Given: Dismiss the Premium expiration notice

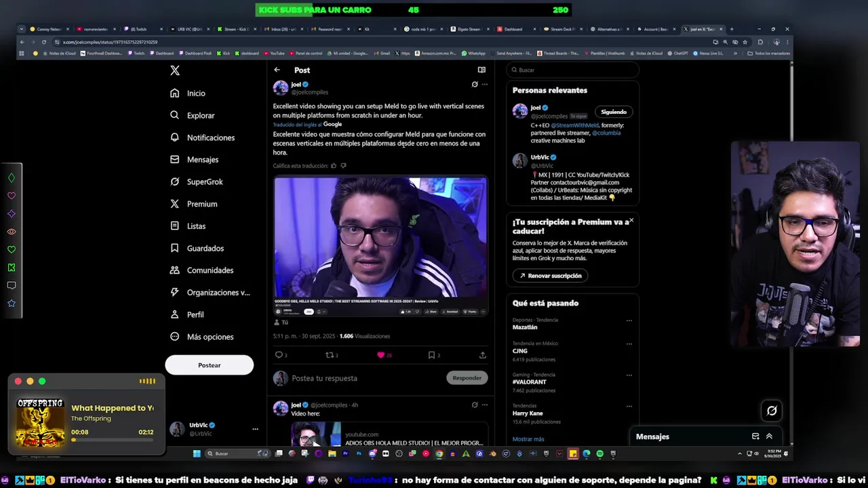Looking at the screenshot, I should coord(631,221).
